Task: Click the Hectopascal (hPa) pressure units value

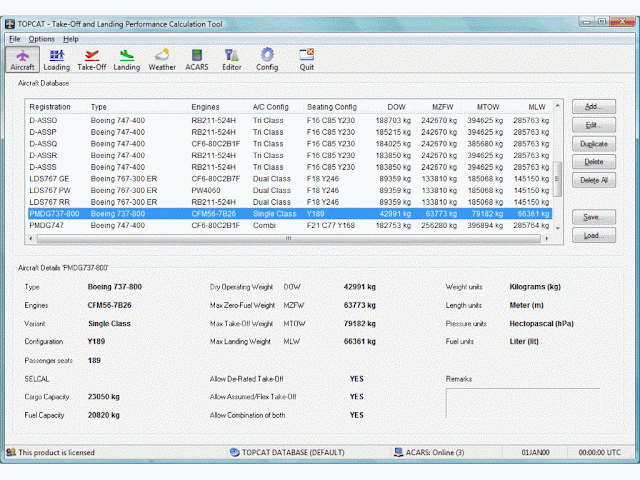Action: point(541,324)
